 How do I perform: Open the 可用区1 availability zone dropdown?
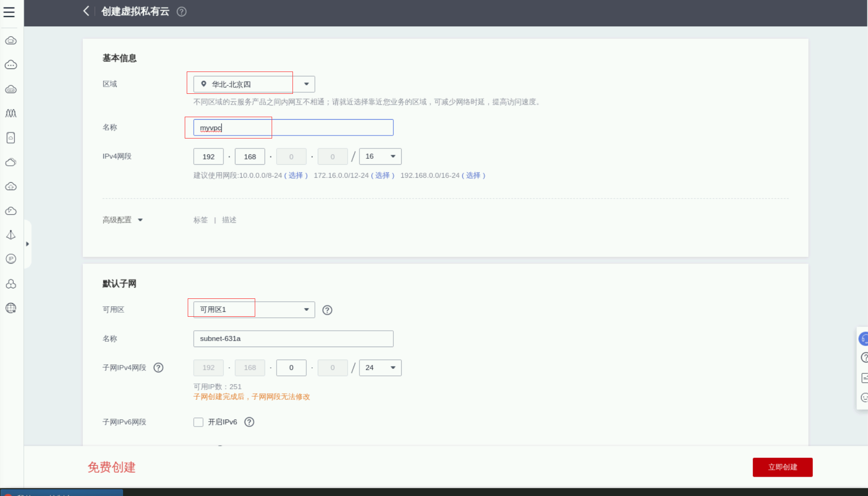coord(254,309)
